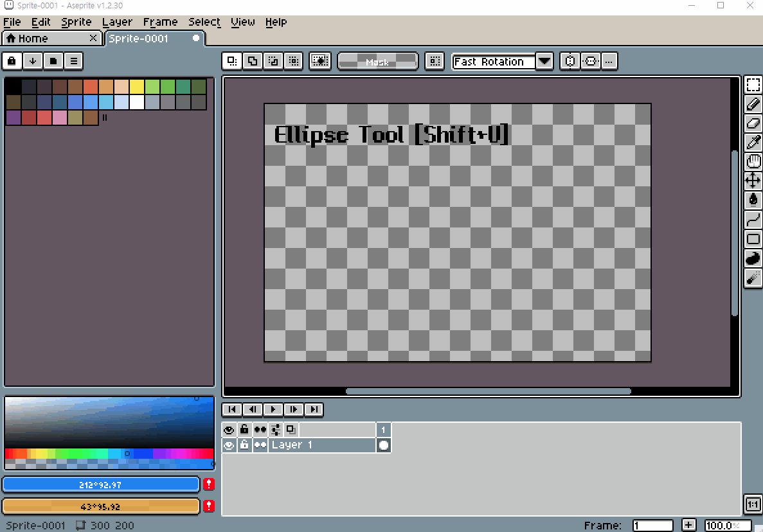
Task: Play the animation
Action: coord(273,409)
